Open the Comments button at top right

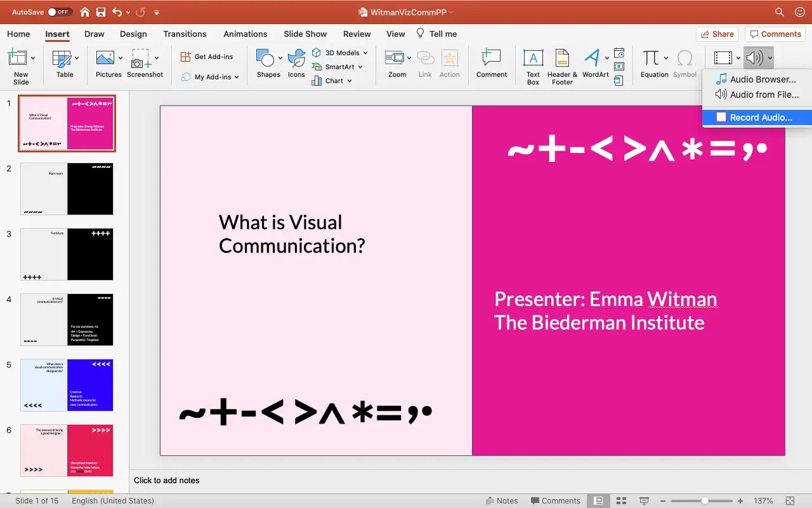(x=775, y=34)
